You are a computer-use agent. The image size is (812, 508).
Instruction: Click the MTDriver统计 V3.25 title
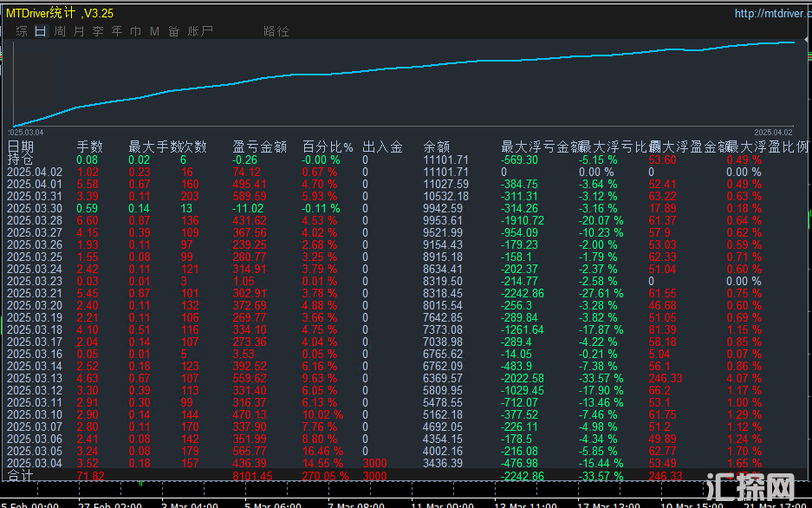coord(58,13)
